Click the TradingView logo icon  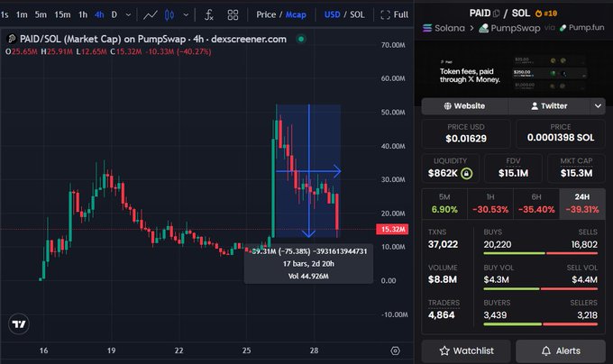click(19, 324)
